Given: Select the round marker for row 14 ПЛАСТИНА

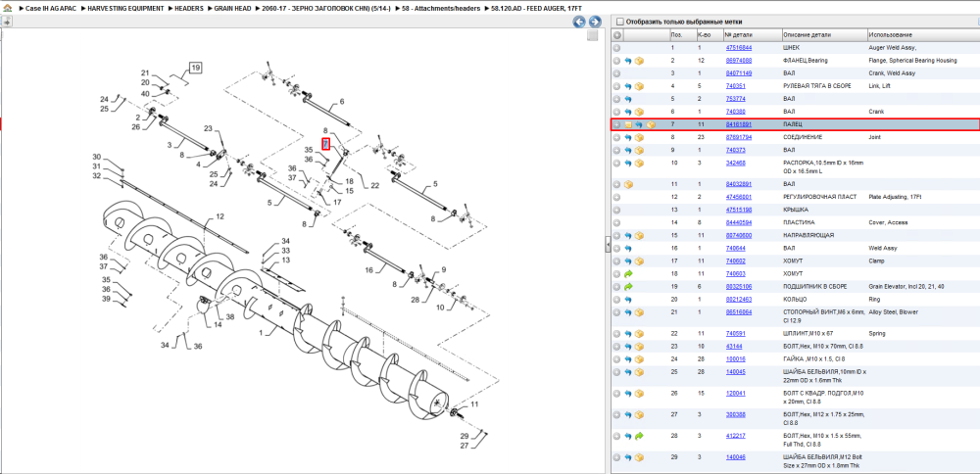Looking at the screenshot, I should 616,222.
